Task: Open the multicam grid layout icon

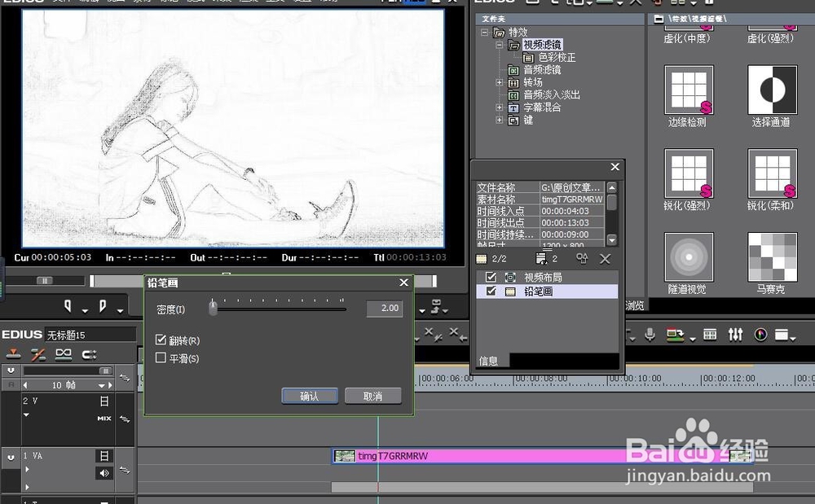Action: click(x=710, y=335)
